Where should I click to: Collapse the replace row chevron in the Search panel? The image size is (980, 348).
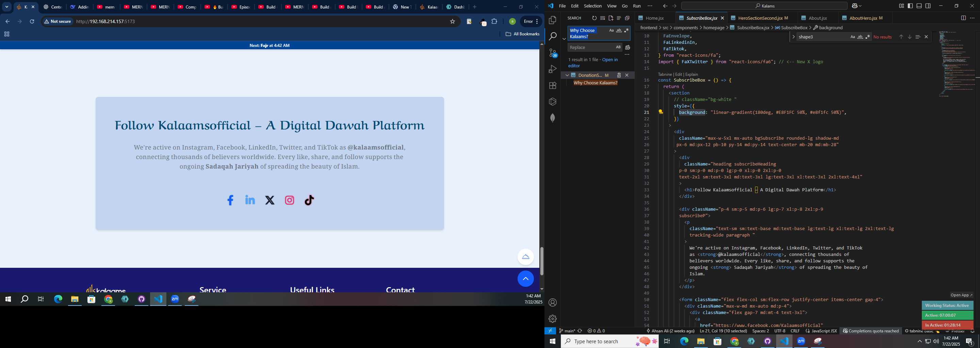click(x=564, y=39)
